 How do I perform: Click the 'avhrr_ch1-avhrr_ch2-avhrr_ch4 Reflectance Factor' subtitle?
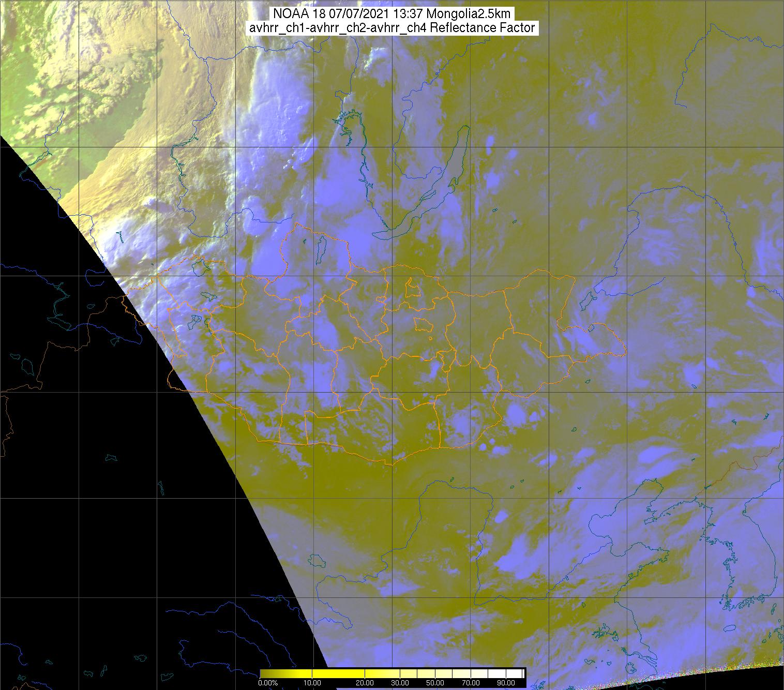pyautogui.click(x=392, y=28)
